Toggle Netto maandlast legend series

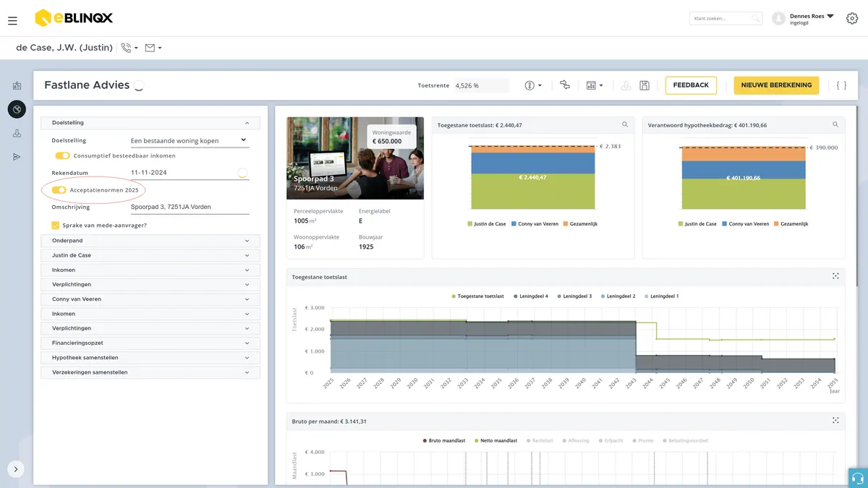click(495, 440)
